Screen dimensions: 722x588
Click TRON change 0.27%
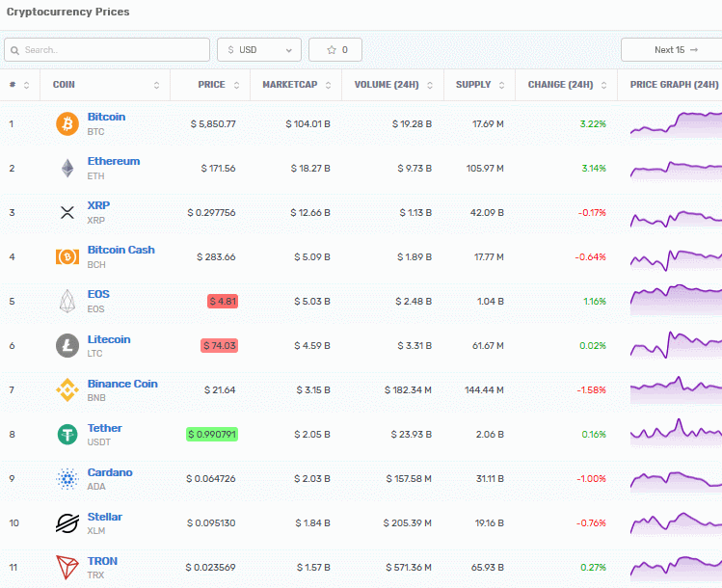(x=593, y=567)
